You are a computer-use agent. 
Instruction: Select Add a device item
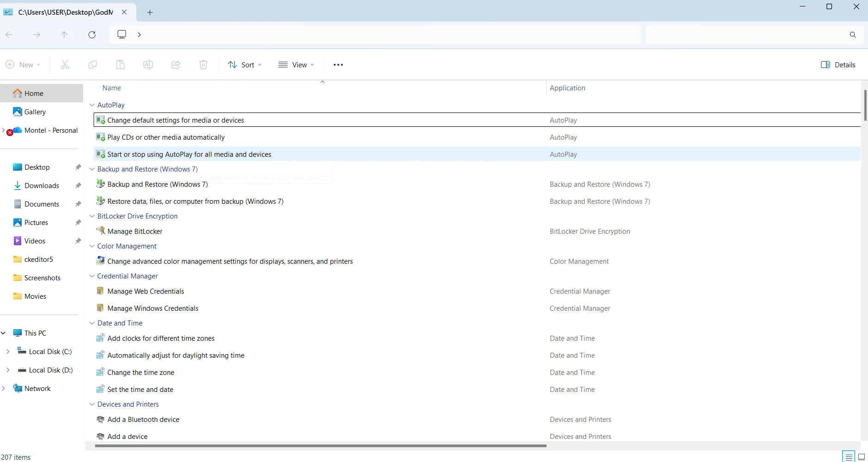point(477,436)
